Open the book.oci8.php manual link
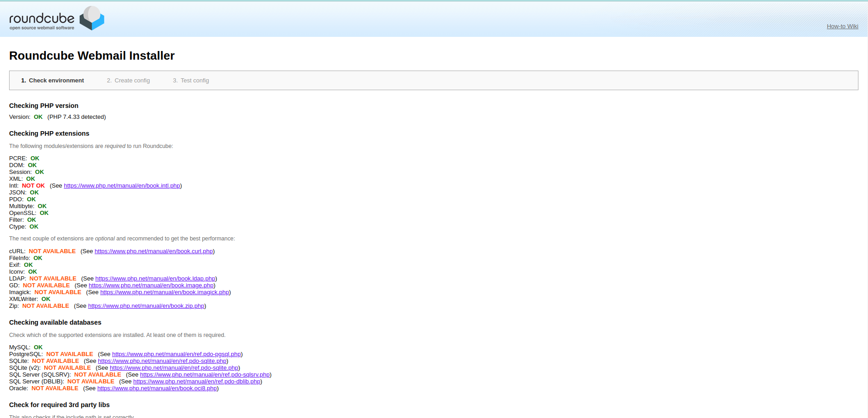868x418 pixels. pyautogui.click(x=157, y=388)
